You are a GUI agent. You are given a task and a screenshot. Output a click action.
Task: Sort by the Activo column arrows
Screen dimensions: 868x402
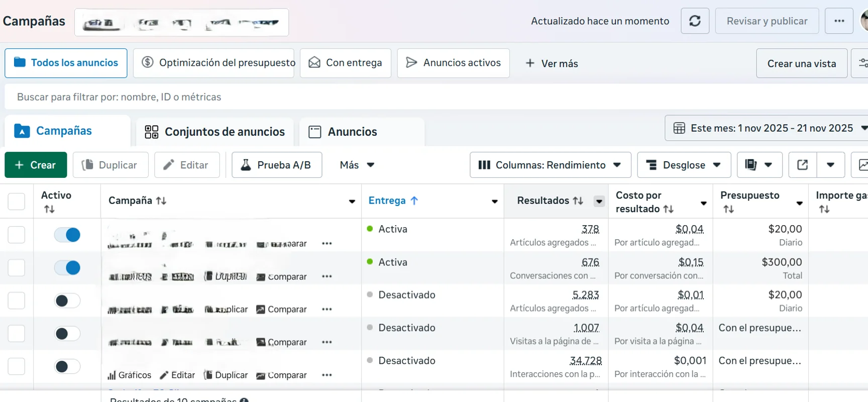[49, 209]
